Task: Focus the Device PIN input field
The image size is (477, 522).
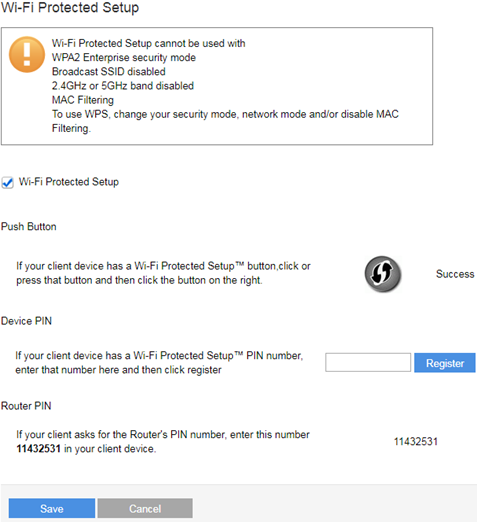Action: (x=368, y=362)
